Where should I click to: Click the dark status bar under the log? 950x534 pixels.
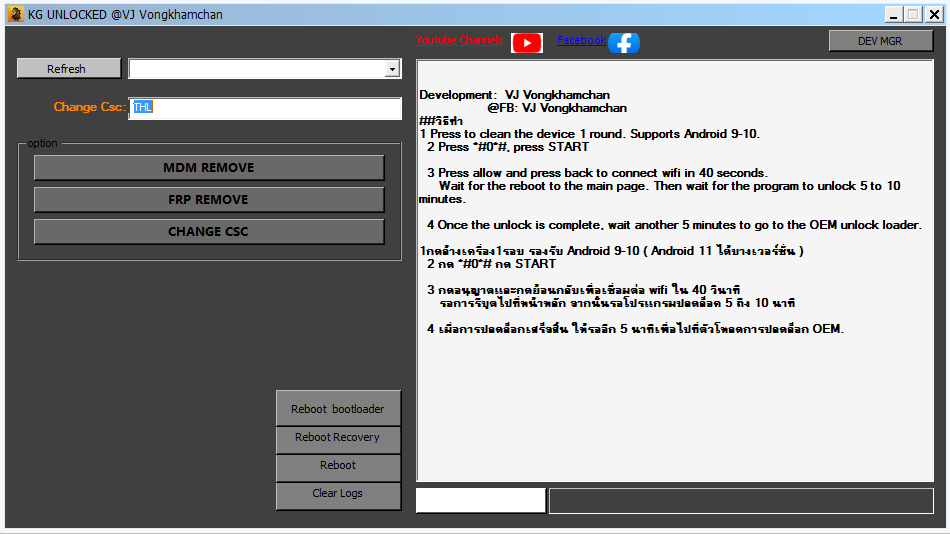pos(740,501)
